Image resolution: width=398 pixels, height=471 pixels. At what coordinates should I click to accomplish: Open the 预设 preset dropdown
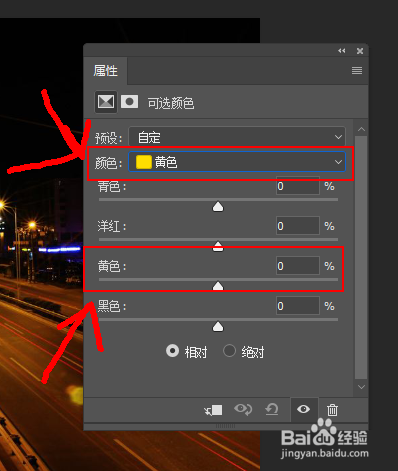(x=237, y=137)
